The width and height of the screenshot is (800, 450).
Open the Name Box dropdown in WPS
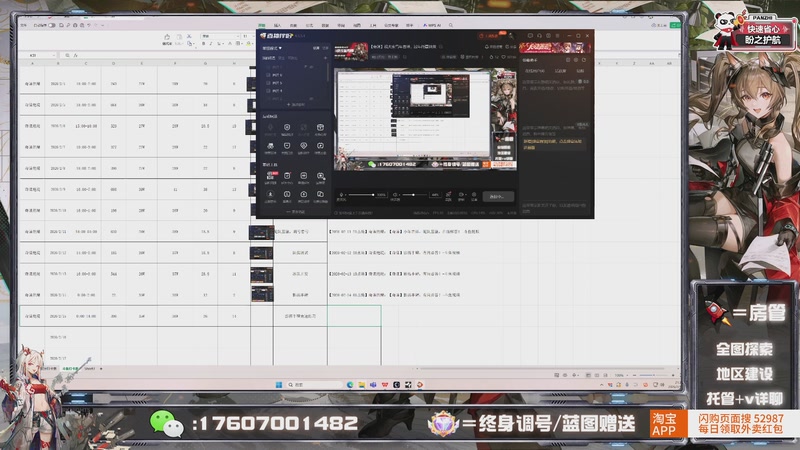tap(54, 55)
